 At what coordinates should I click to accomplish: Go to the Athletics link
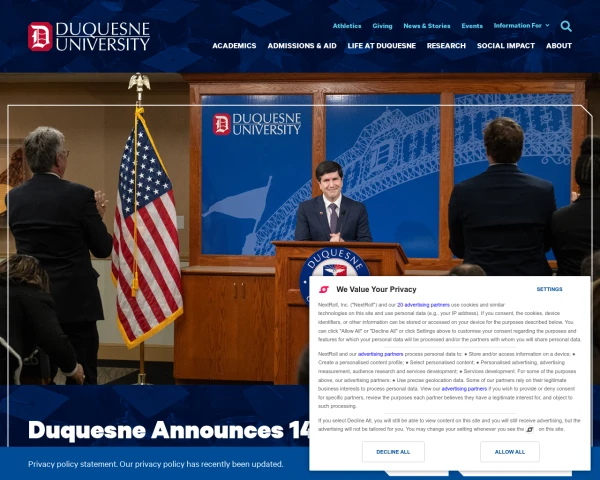click(x=347, y=26)
